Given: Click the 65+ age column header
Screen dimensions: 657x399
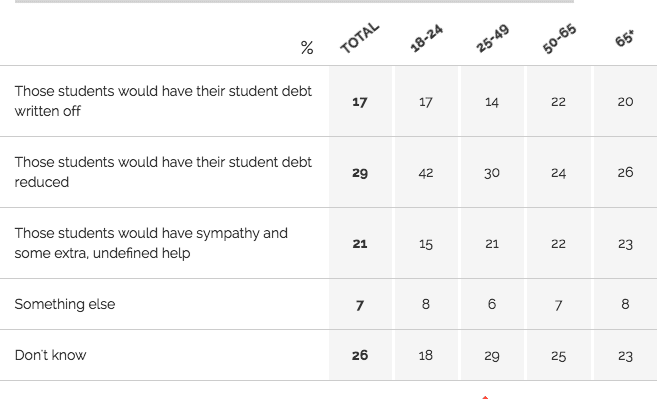Looking at the screenshot, I should 624,38.
